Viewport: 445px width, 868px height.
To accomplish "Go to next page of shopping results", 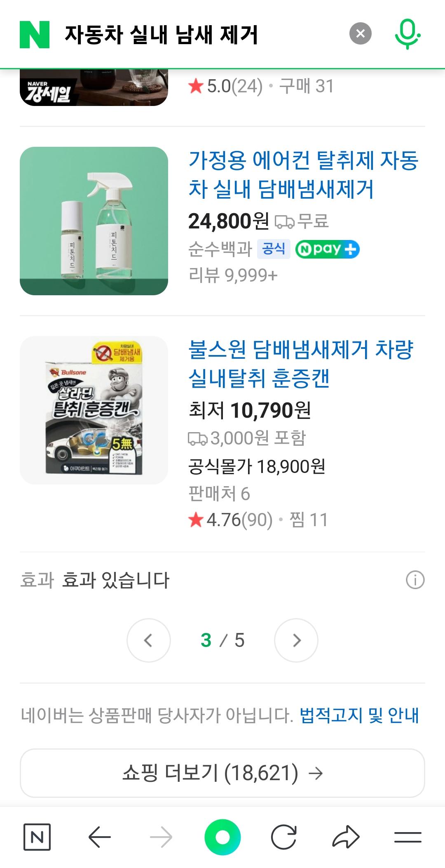I will 296,640.
